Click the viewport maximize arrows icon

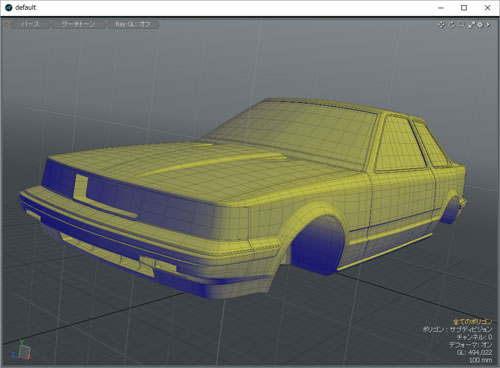click(x=472, y=25)
